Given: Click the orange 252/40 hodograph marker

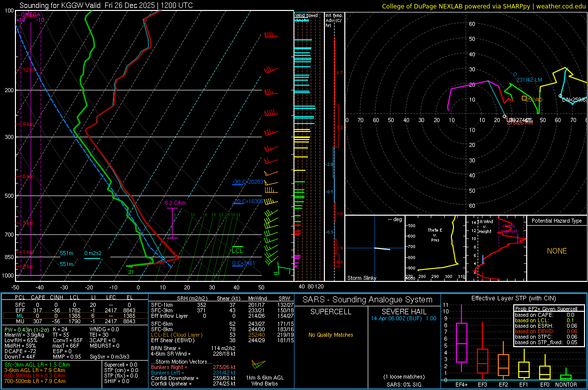Looking at the screenshot, I should click(524, 98).
